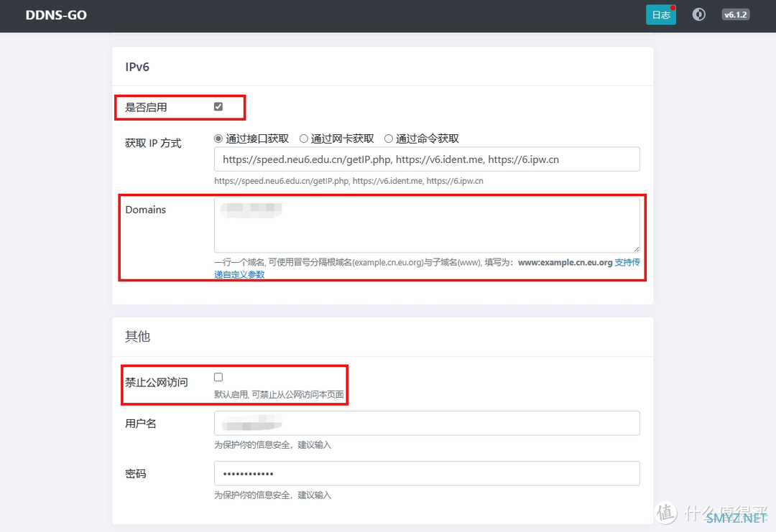Open the 支持传递自定义参数 link
Screen dimensions: 776x532
coord(627,263)
